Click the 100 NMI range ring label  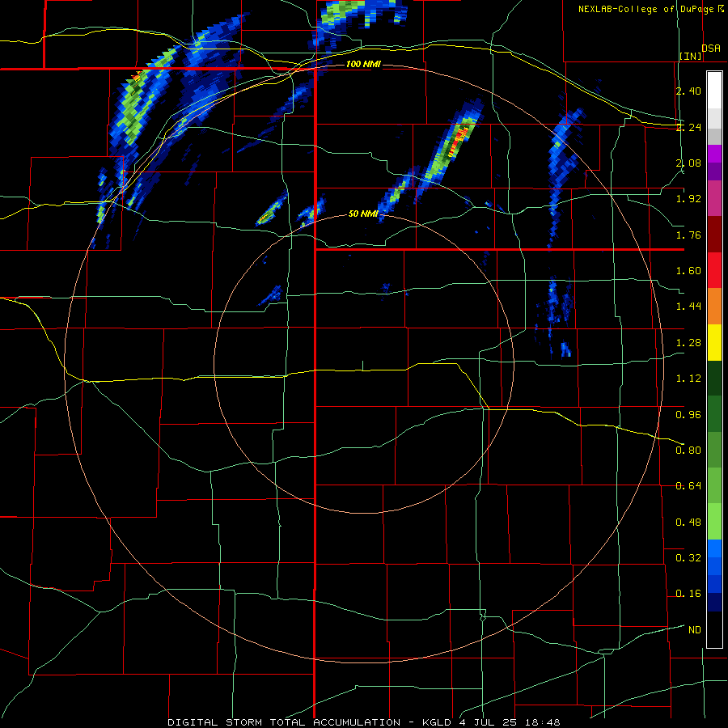[363, 64]
